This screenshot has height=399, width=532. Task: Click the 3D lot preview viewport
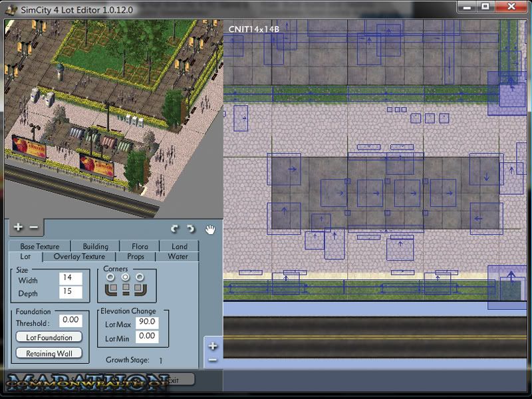pos(114,119)
